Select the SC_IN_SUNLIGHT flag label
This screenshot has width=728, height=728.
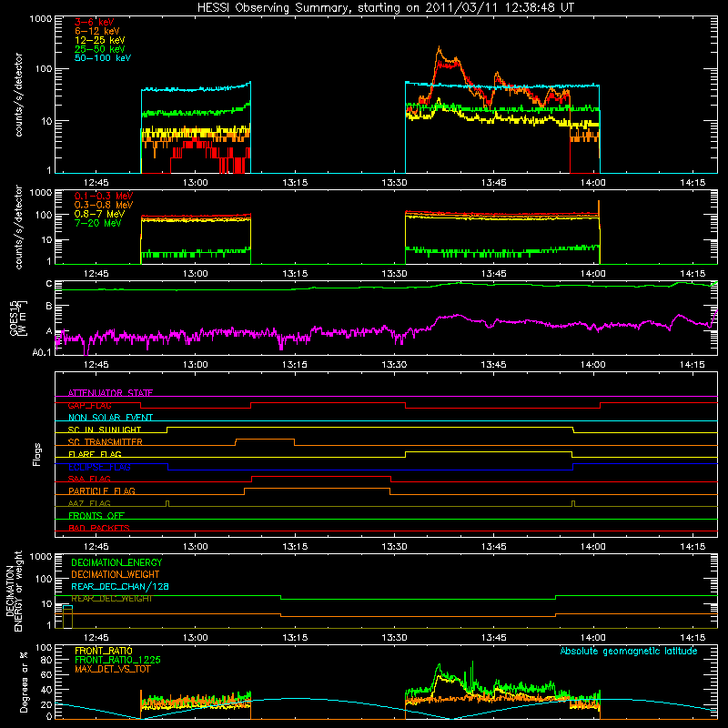(x=105, y=430)
